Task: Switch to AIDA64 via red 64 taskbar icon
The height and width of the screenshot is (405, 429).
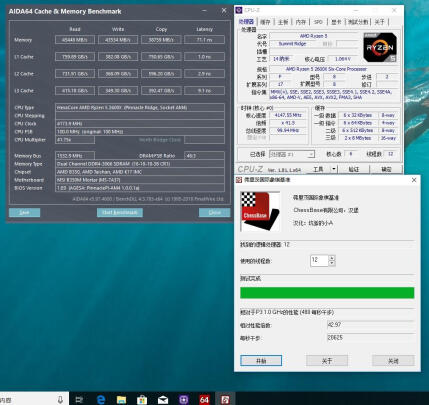Action: (204, 399)
